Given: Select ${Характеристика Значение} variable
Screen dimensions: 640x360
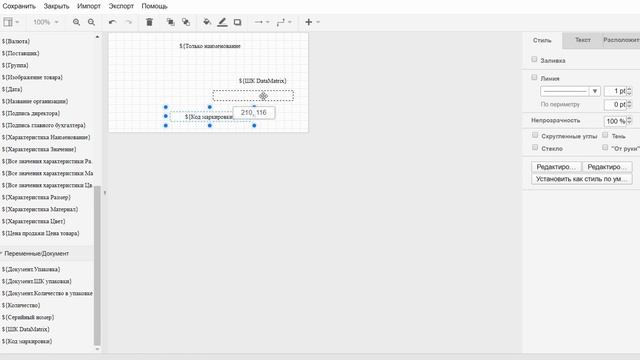Looking at the screenshot, I should 39,149.
